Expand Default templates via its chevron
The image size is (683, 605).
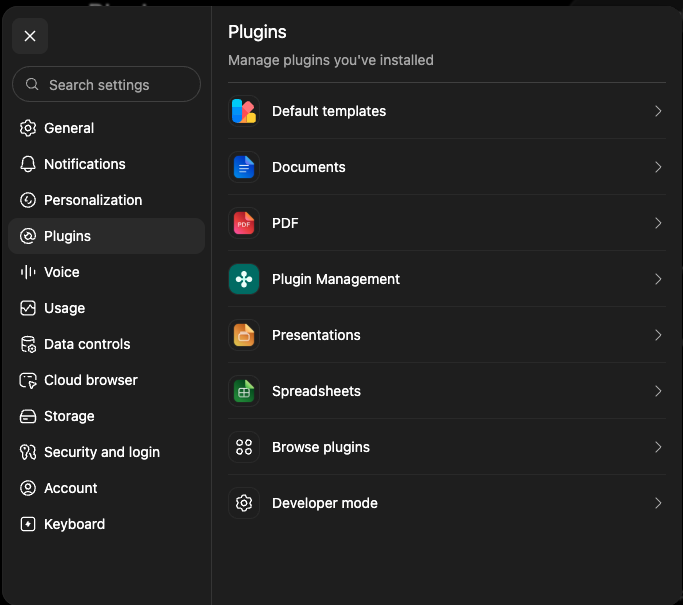658,111
